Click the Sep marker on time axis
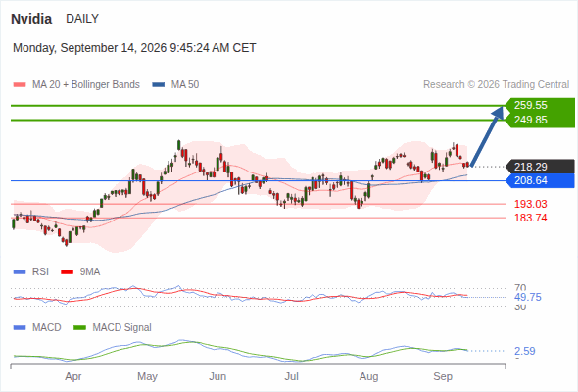This screenshot has height=392, width=578. click(443, 376)
